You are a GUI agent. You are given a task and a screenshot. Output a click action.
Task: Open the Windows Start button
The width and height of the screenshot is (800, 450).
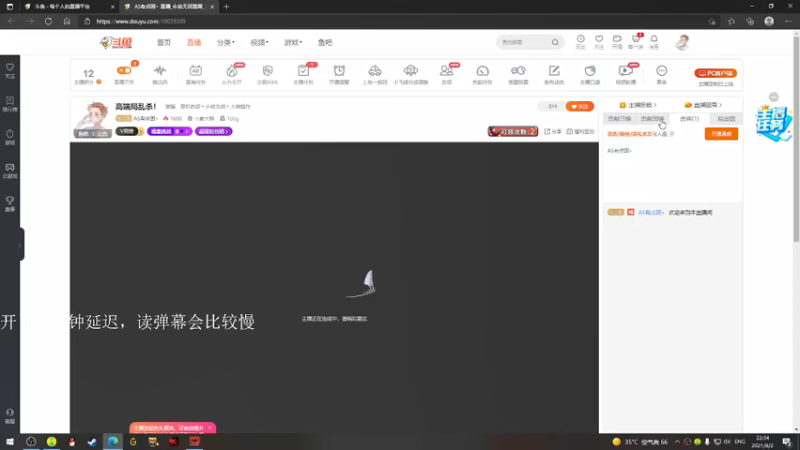click(x=10, y=442)
